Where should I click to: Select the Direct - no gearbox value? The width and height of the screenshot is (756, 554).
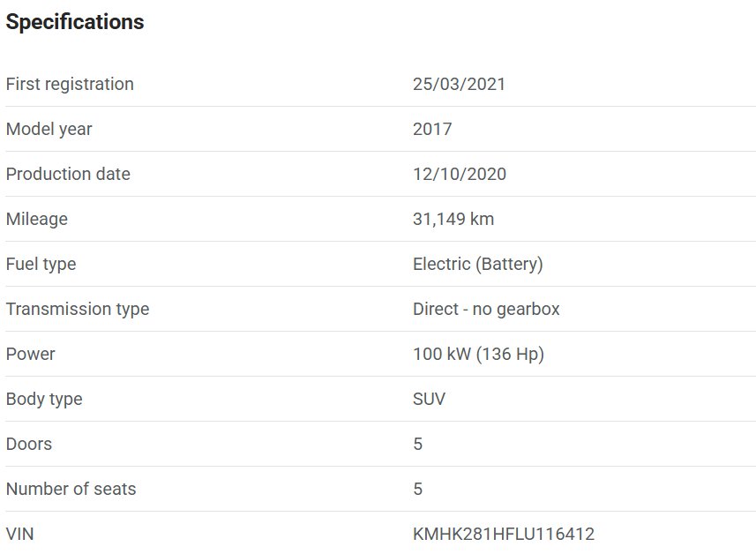(486, 309)
